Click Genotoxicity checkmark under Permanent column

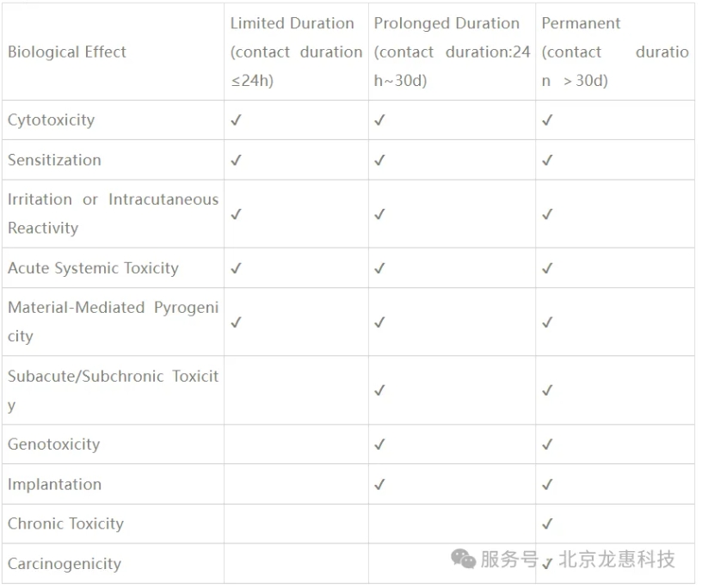tap(547, 444)
